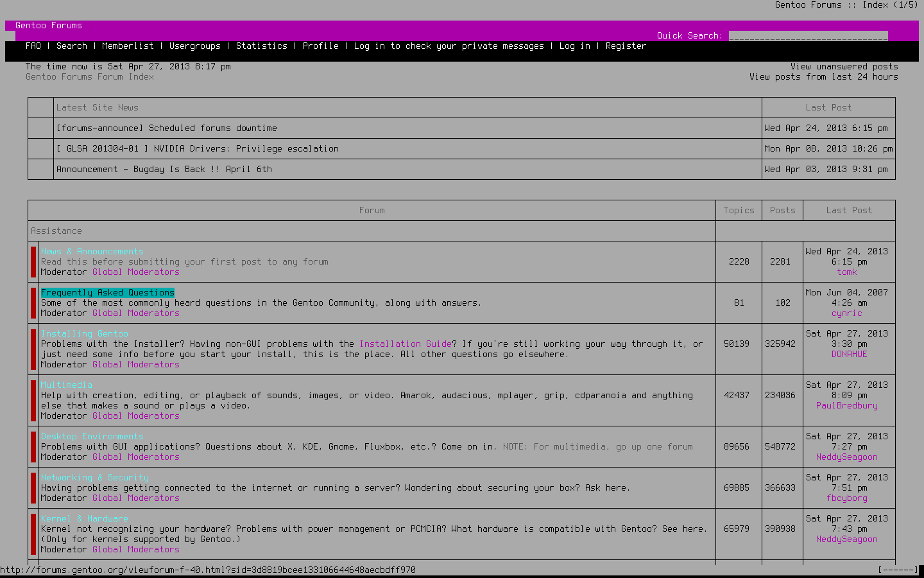Viewport: 924px width, 578px height.
Task: Click the red status icon beside Installing Gentoo
Action: pos(33,349)
